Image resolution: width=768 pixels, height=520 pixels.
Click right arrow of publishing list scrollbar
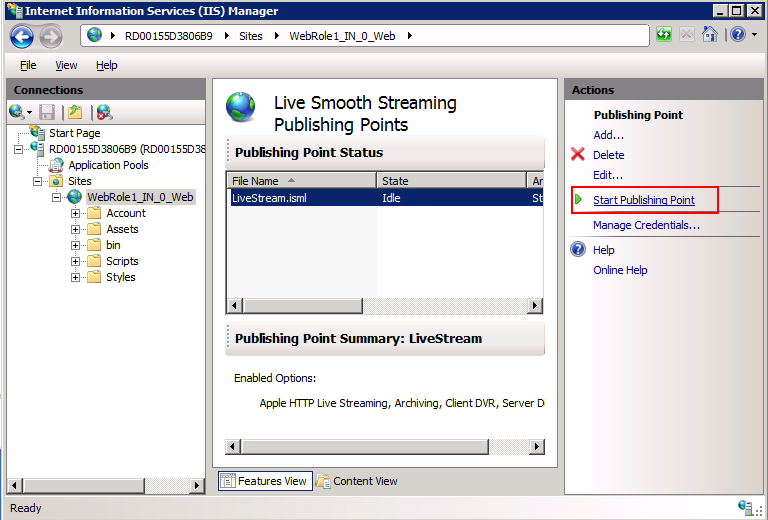click(x=535, y=306)
